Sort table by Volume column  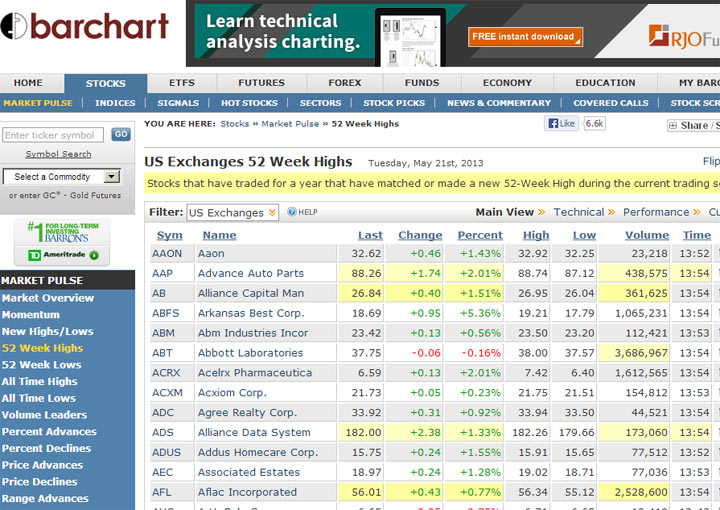coord(647,235)
